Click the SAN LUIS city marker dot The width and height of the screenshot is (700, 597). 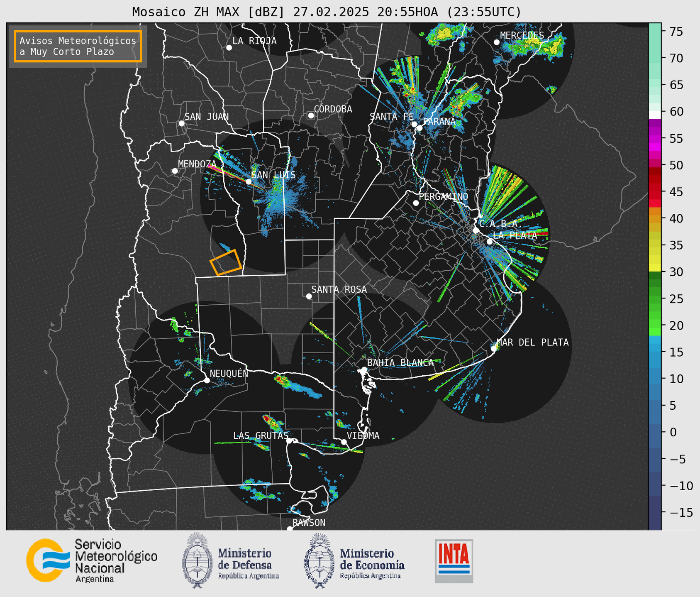click(249, 181)
